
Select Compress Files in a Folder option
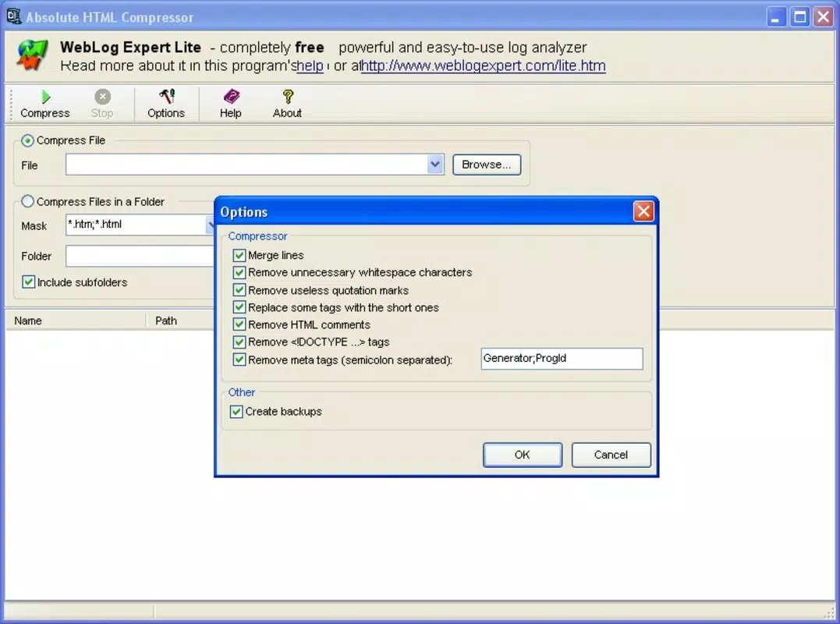(27, 201)
